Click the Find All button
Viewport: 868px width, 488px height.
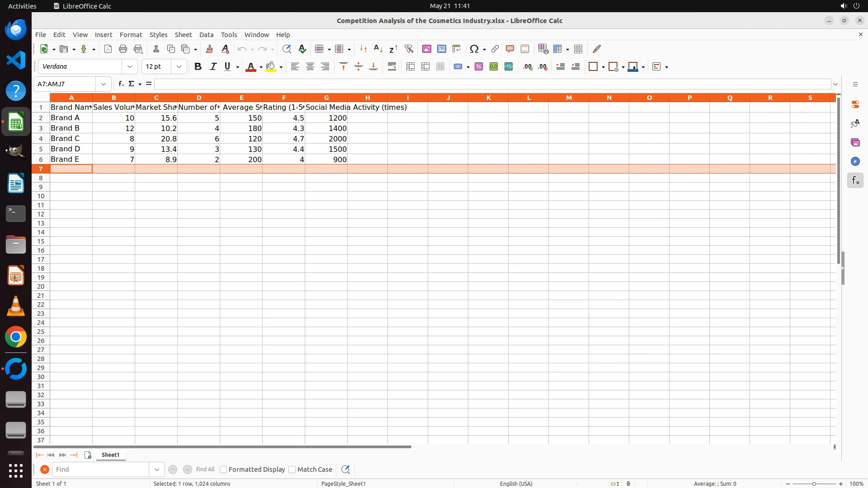pyautogui.click(x=205, y=469)
